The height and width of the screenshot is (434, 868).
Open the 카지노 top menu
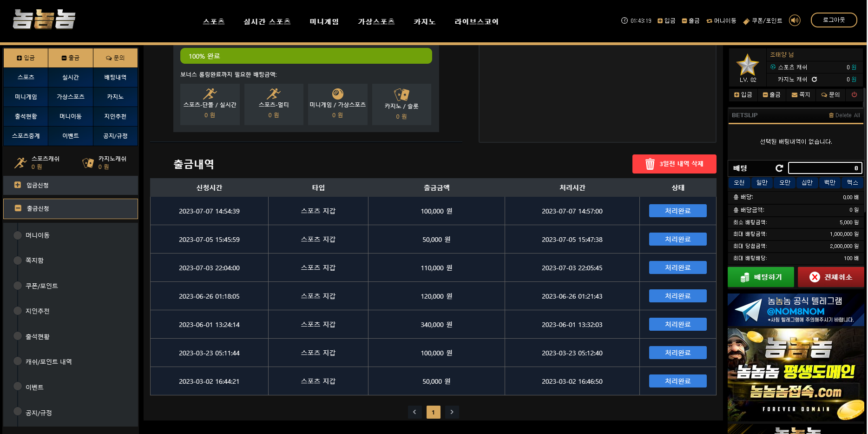[424, 21]
